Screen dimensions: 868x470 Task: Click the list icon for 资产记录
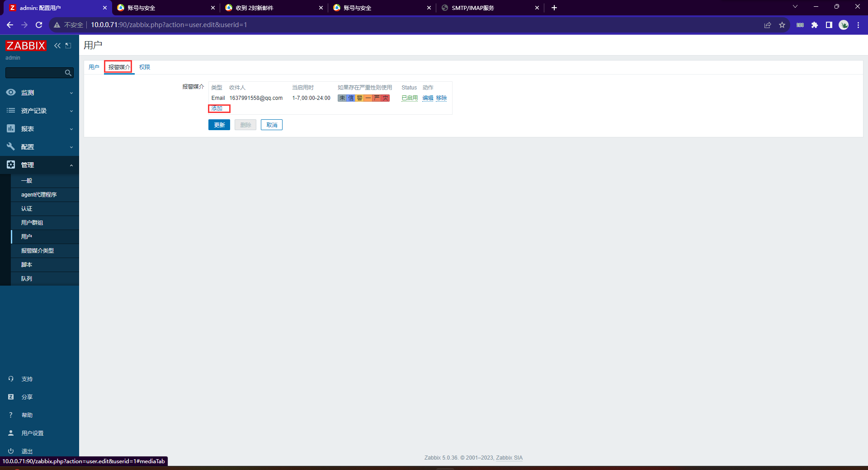pos(11,110)
